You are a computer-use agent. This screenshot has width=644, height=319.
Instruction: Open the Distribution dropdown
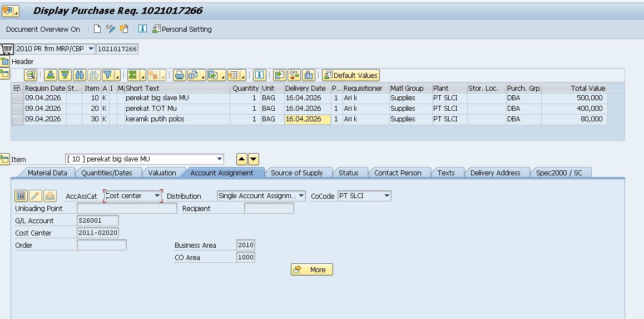[301, 196]
